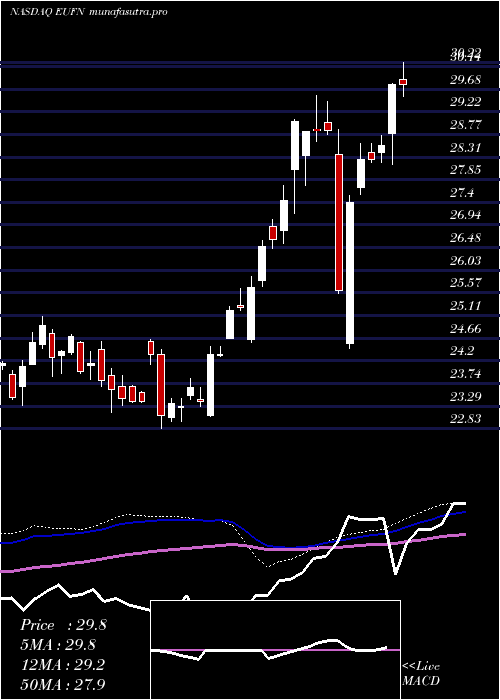500x700 pixels.
Task: Click the 12MA : 29.2 readout
Action: point(62,665)
